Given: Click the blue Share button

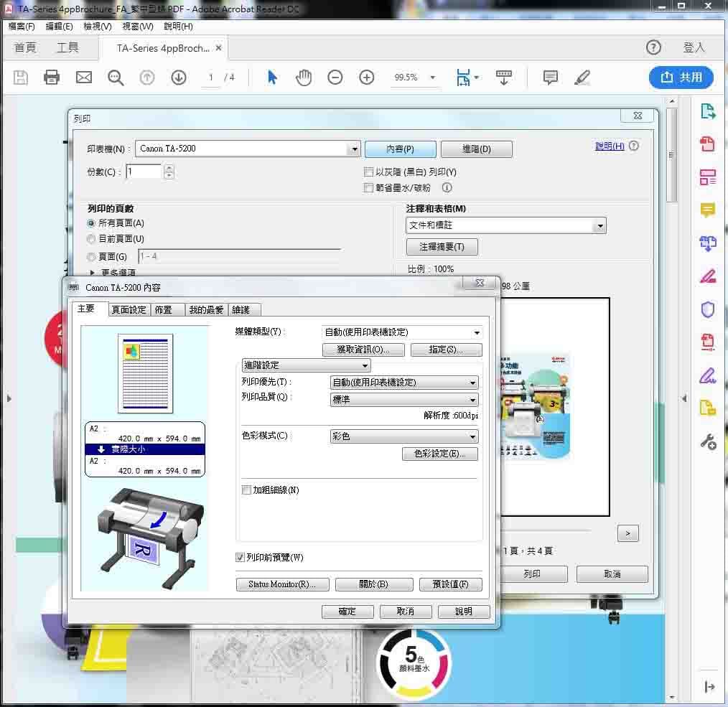Looking at the screenshot, I should coord(681,78).
